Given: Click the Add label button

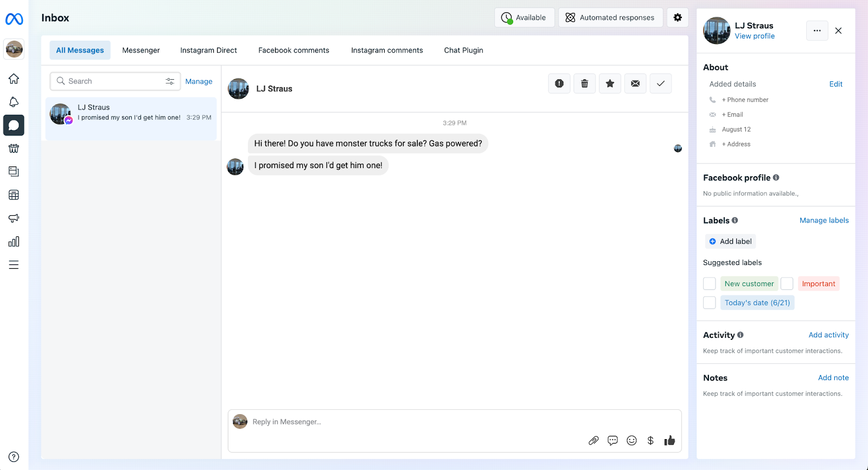Looking at the screenshot, I should point(731,241).
